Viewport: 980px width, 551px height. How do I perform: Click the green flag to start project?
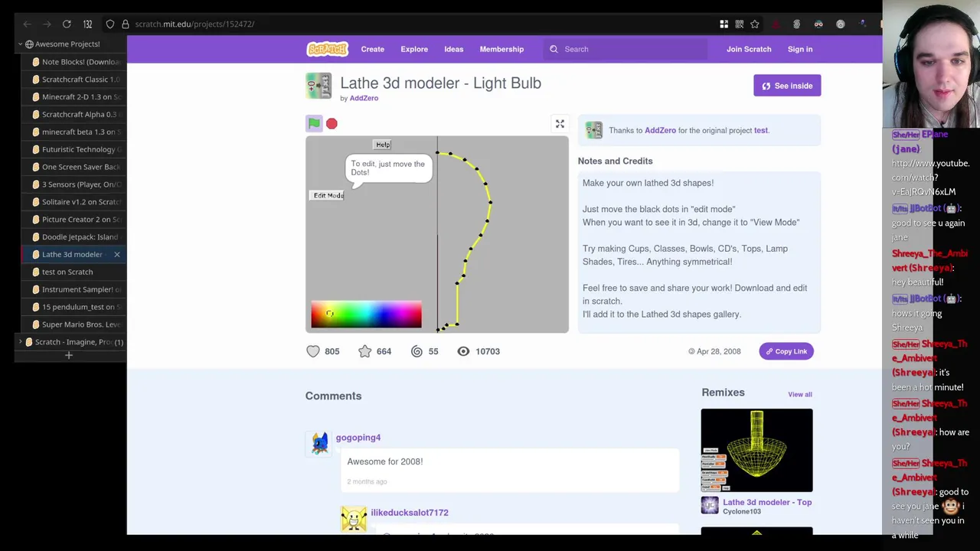[314, 123]
